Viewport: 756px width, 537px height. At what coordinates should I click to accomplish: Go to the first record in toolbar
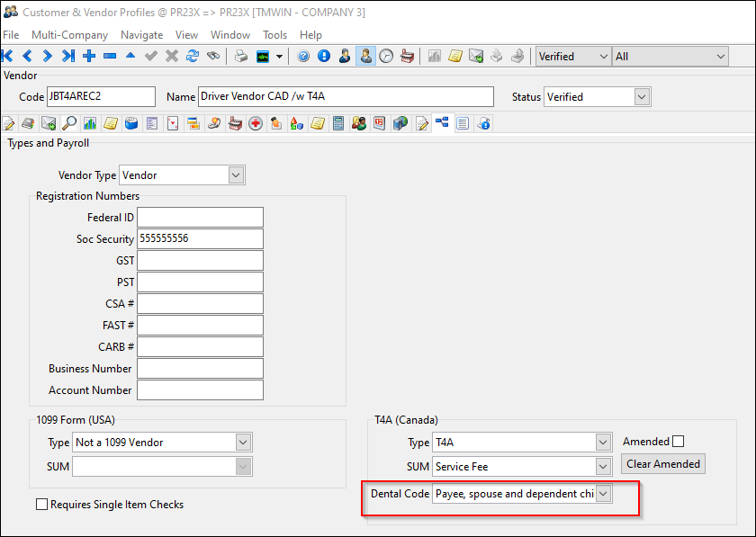(x=8, y=56)
